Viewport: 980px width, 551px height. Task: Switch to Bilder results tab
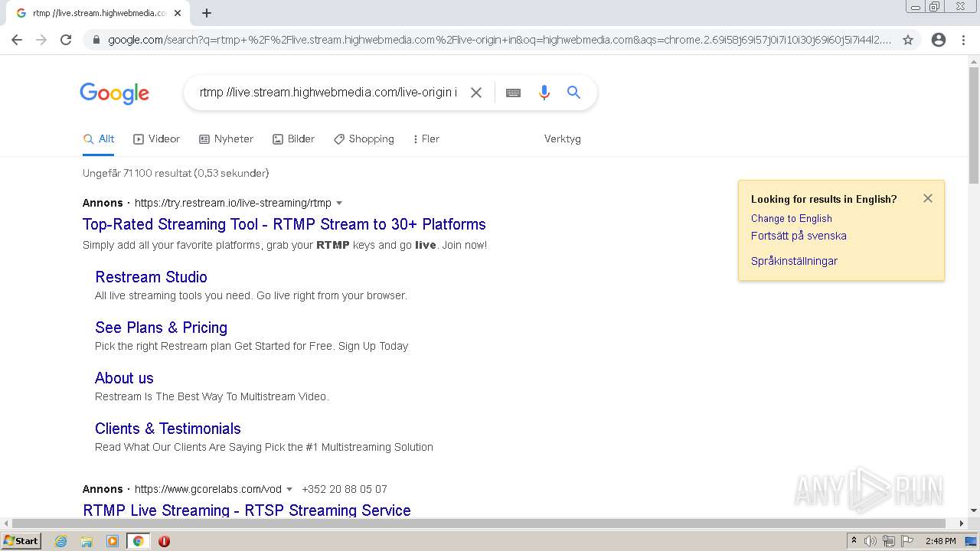(293, 139)
